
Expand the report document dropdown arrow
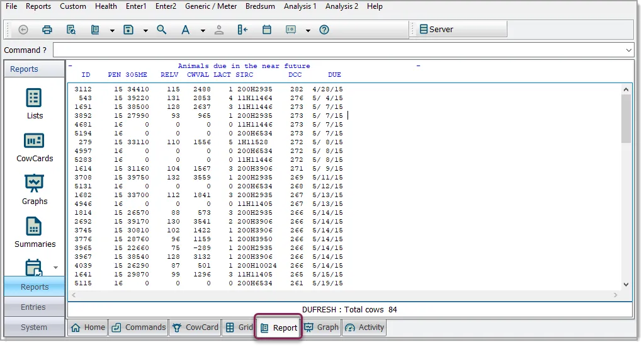[112, 30]
